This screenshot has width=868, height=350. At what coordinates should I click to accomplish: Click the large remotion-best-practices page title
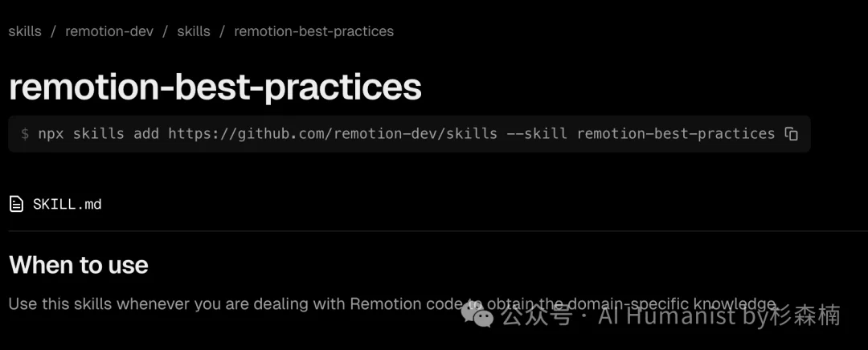(215, 87)
